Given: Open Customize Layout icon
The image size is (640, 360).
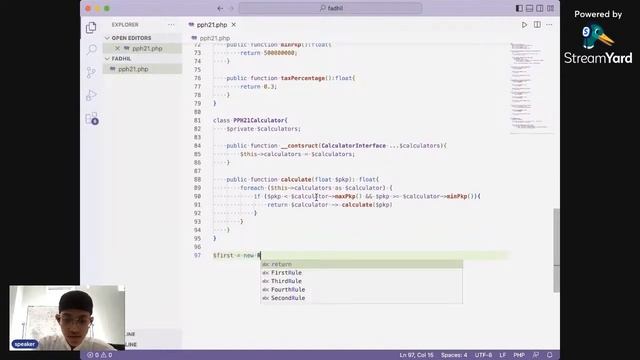Looking at the screenshot, I should 550,8.
